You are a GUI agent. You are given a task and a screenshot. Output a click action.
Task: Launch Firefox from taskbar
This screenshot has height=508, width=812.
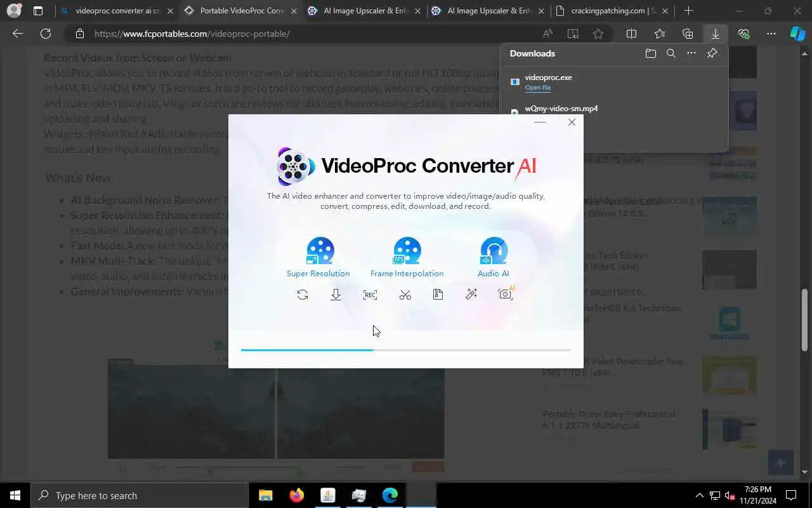click(x=296, y=495)
